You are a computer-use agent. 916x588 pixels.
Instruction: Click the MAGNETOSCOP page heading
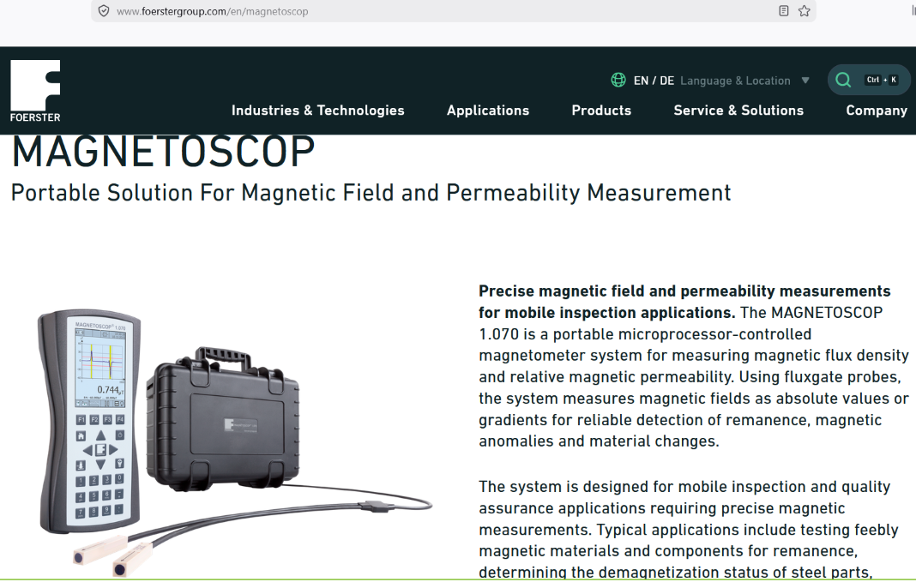click(x=163, y=152)
